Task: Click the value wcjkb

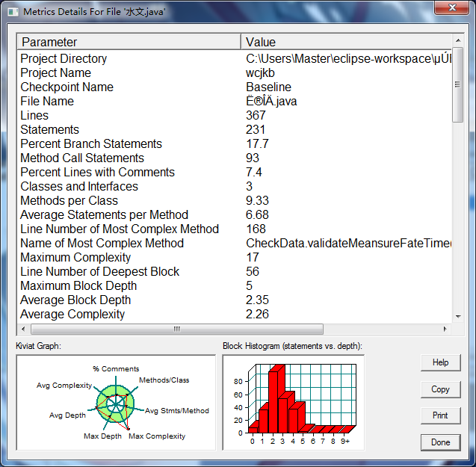Action: (260, 73)
